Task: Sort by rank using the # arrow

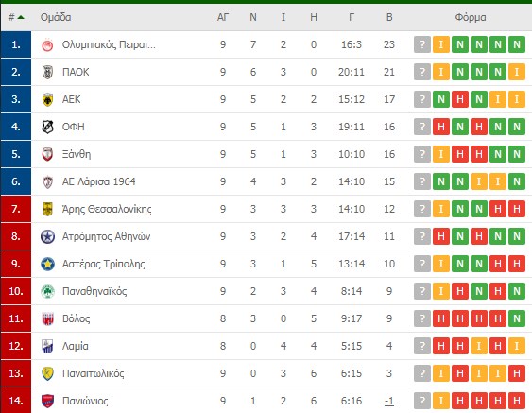Action: pyautogui.click(x=16, y=17)
